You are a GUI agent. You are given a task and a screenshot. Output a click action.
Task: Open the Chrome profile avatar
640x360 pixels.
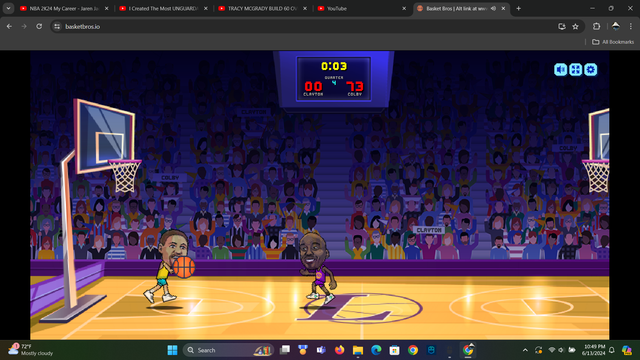coord(616,27)
